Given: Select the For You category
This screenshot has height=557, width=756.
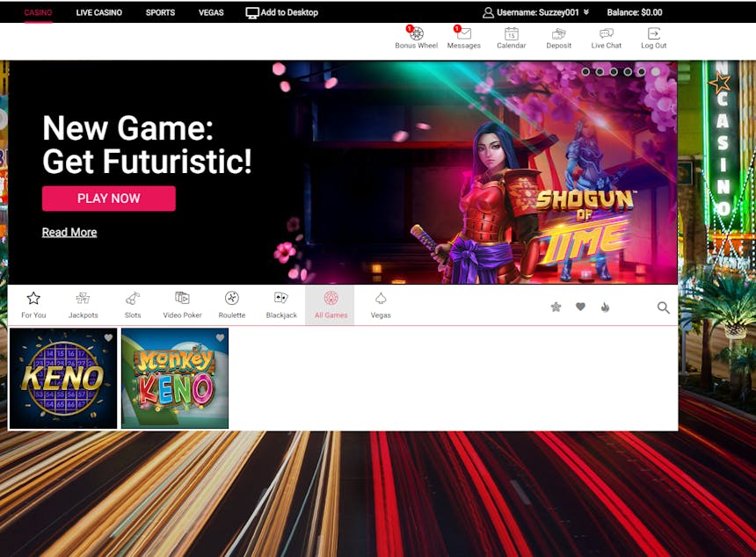Looking at the screenshot, I should coord(33,305).
